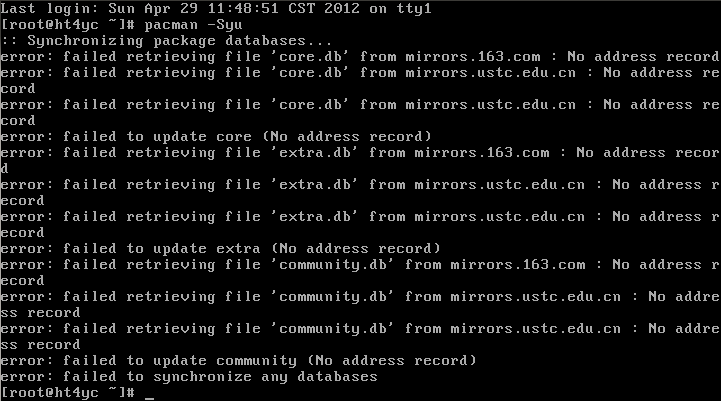Click the first 'community.db' filename
Image resolution: width=721 pixels, height=401 pixels.
(333, 264)
